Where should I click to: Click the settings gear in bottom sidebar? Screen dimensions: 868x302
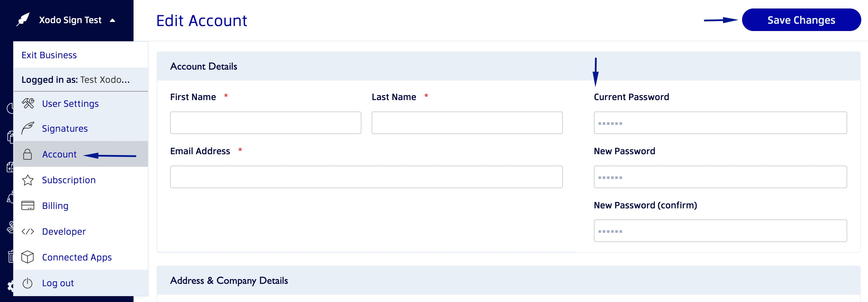11,286
